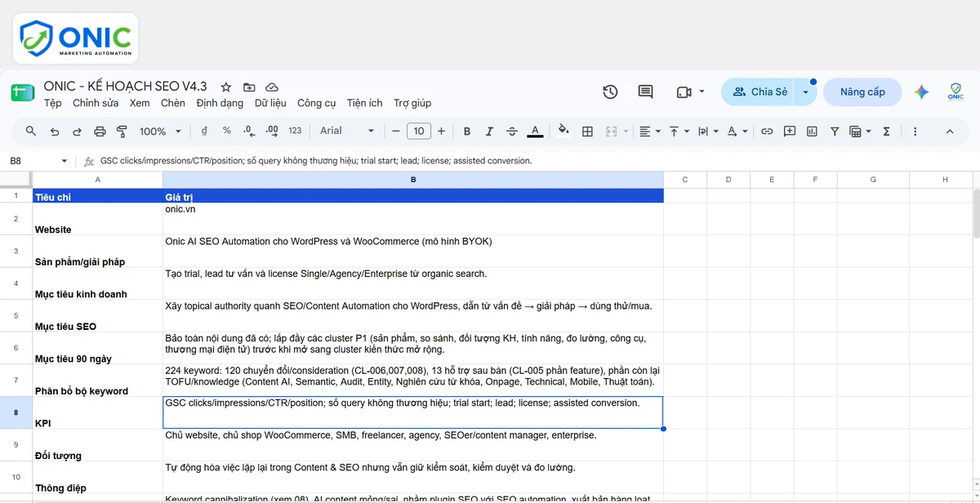Image resolution: width=980 pixels, height=503 pixels.
Task: Open Sheets home icon
Action: pos(23,92)
